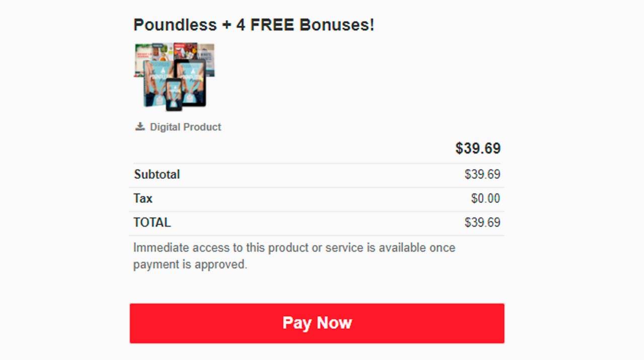Click the black tablet mockup in the product image
This screenshot has height=360, width=644.
192,82
